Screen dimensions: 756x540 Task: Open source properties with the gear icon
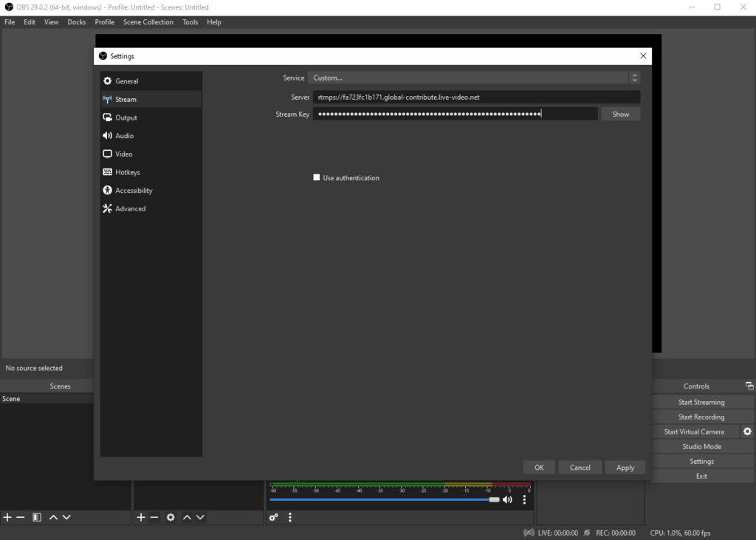[x=171, y=517]
